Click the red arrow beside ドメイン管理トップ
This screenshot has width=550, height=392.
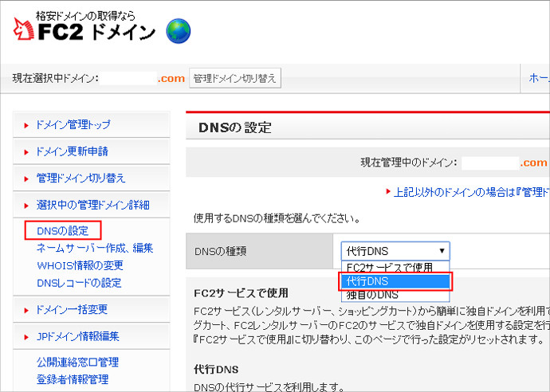[26, 125]
